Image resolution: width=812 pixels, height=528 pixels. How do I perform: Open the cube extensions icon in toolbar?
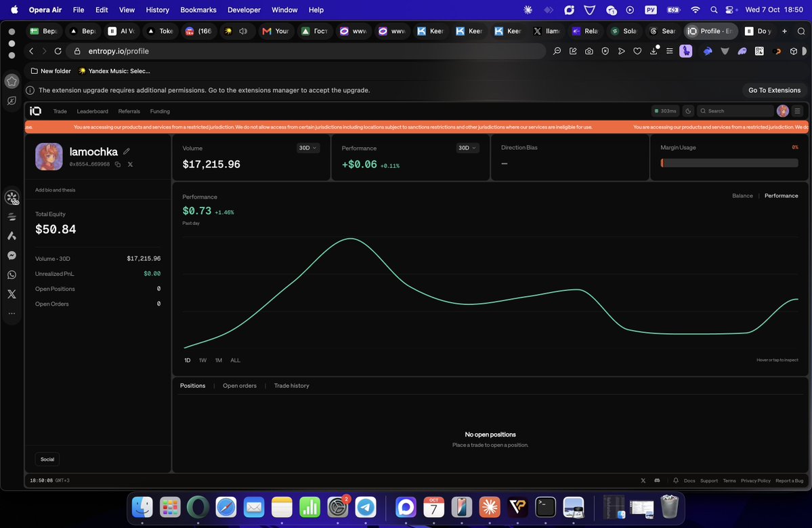(793, 51)
